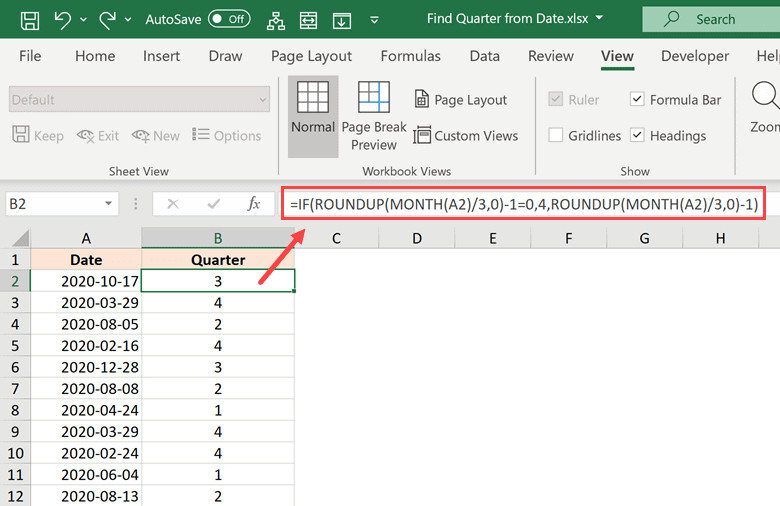Click the Options button in Sheet View
This screenshot has height=506, width=780.
click(x=227, y=136)
